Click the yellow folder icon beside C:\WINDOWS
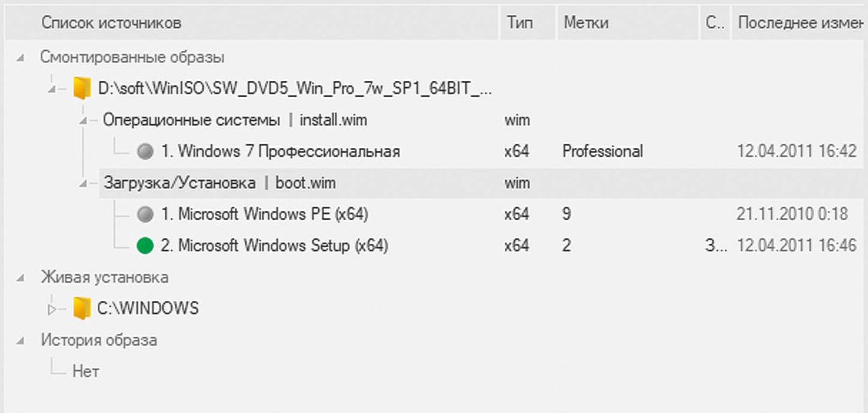This screenshot has height=413, width=868. tap(81, 309)
